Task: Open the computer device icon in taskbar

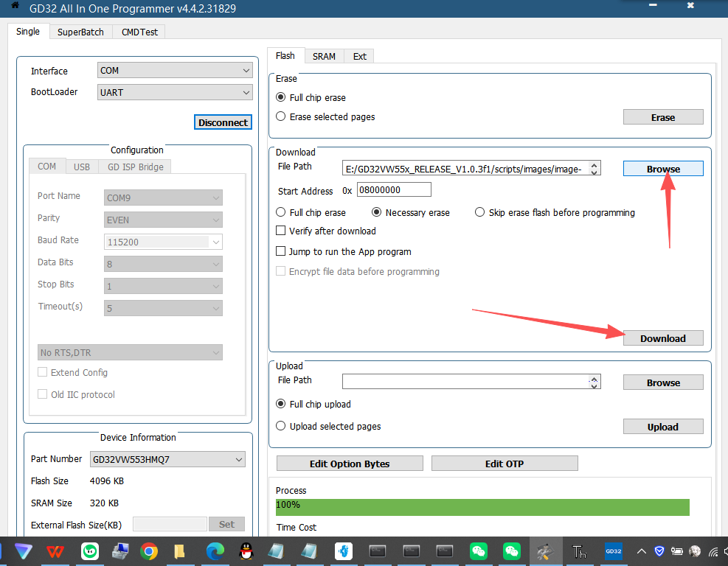Action: click(x=120, y=551)
